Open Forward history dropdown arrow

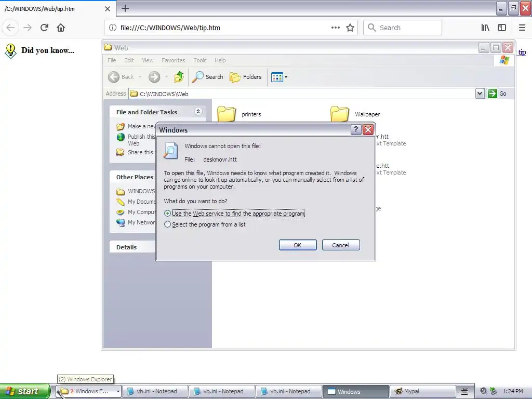pyautogui.click(x=166, y=77)
